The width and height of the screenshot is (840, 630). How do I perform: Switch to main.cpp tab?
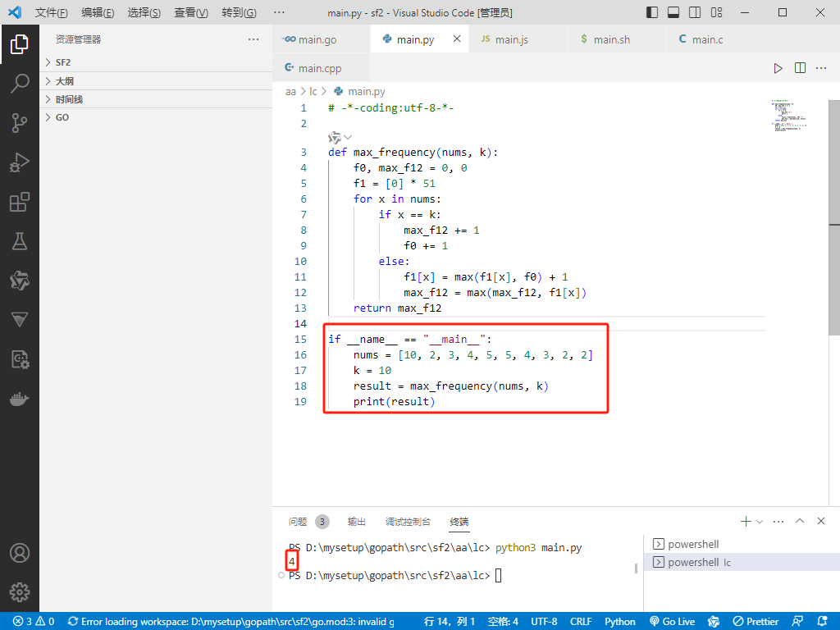(321, 68)
